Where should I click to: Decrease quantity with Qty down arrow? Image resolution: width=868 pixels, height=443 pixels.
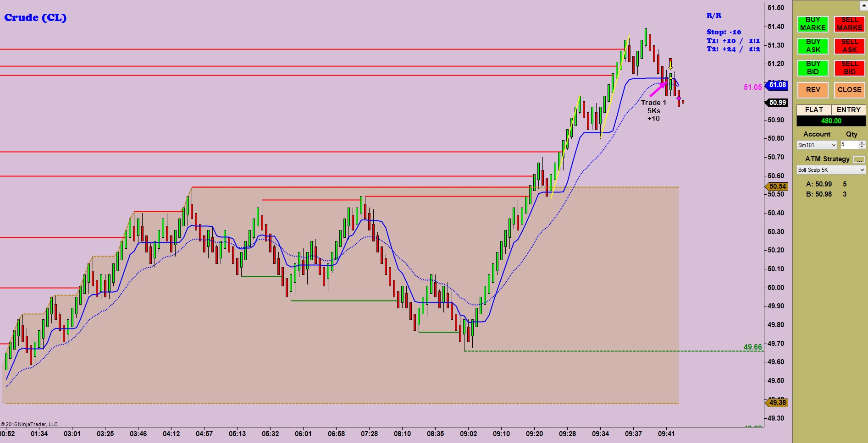pos(862,147)
